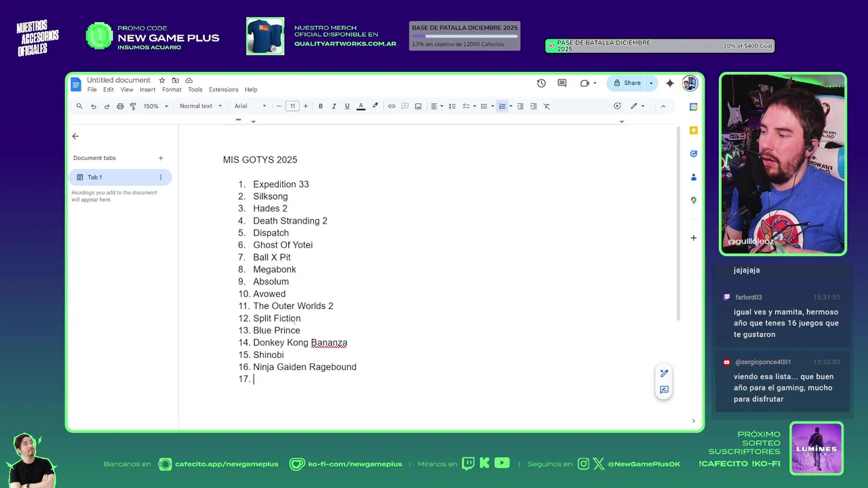
Task: Decrease the indent level
Action: (520, 106)
